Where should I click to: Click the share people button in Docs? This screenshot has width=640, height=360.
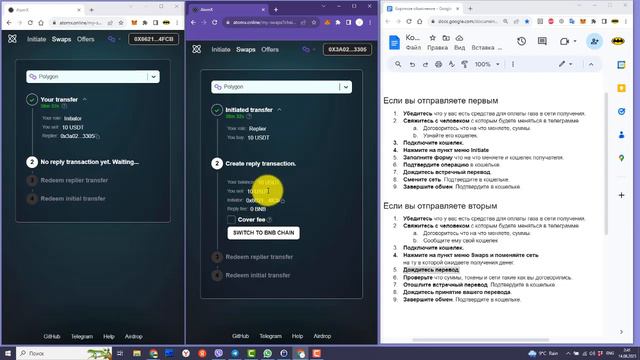tap(594, 41)
